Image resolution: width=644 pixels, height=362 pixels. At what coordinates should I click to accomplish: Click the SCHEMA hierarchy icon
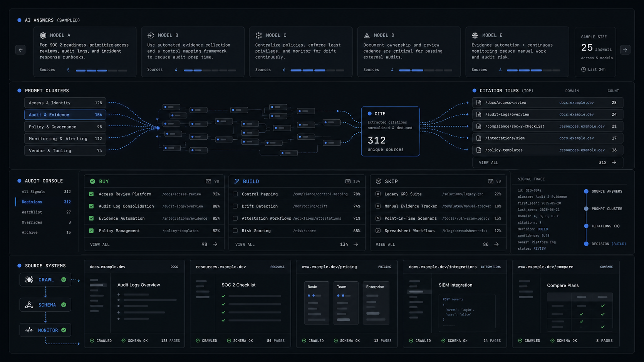pos(29,305)
